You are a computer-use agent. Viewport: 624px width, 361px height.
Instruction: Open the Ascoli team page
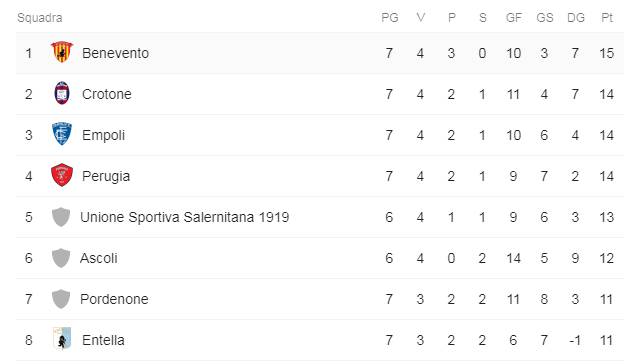tap(99, 258)
